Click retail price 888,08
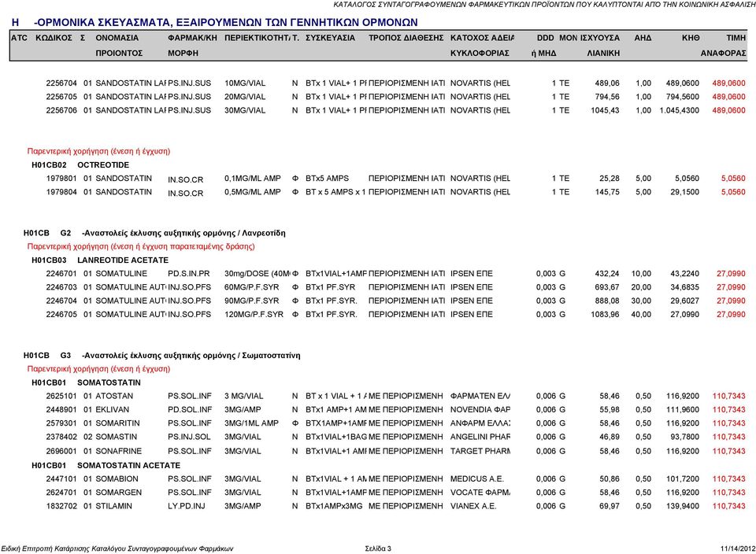The image size is (756, 554). click(x=607, y=301)
